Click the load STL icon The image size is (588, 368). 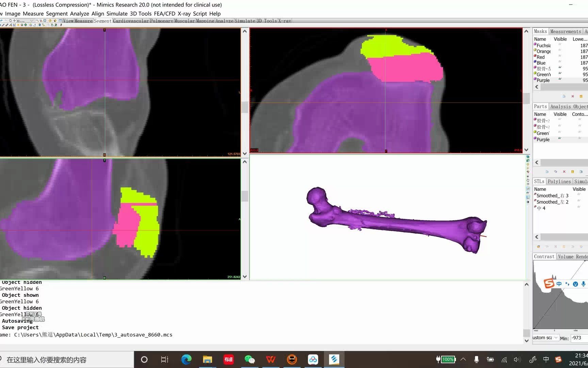(538, 247)
